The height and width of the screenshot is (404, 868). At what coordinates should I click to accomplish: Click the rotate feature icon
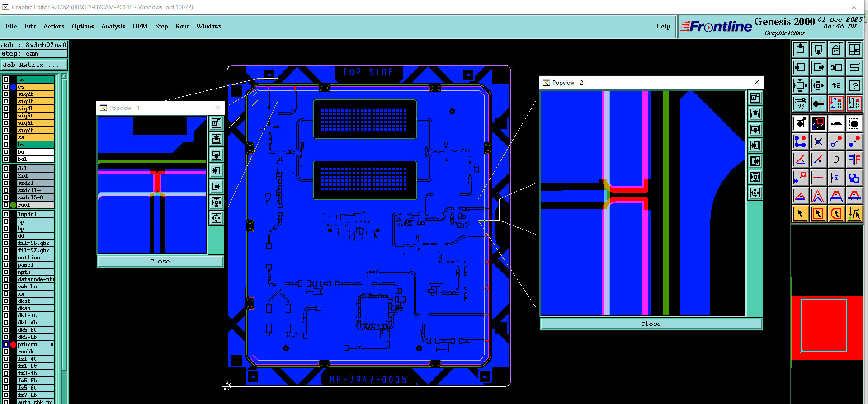click(x=836, y=160)
